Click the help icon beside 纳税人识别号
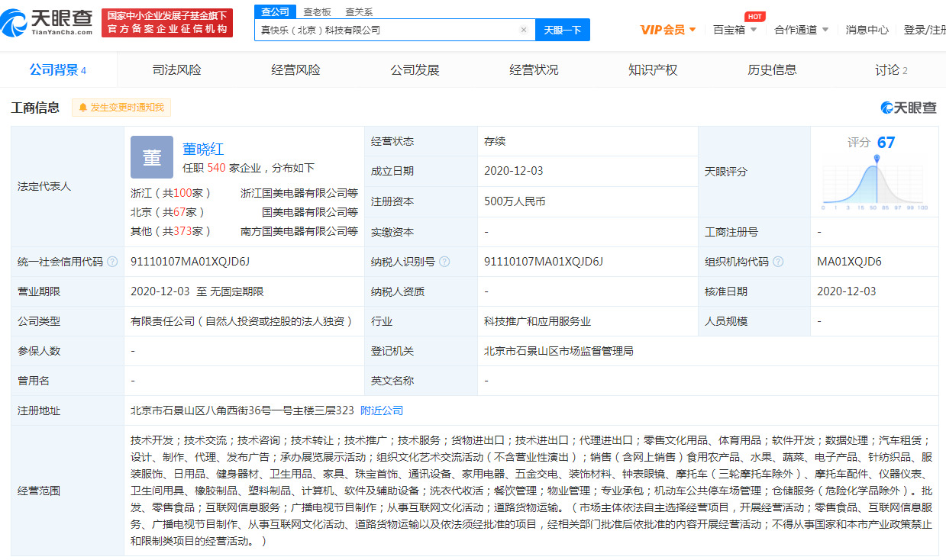Viewport: 946px width, 560px height. pos(444,262)
